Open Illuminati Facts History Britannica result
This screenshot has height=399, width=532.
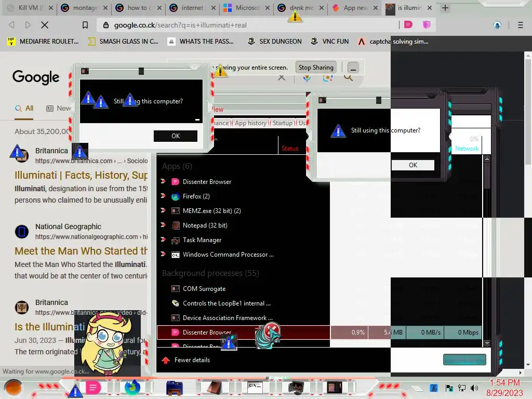[x=81, y=175]
